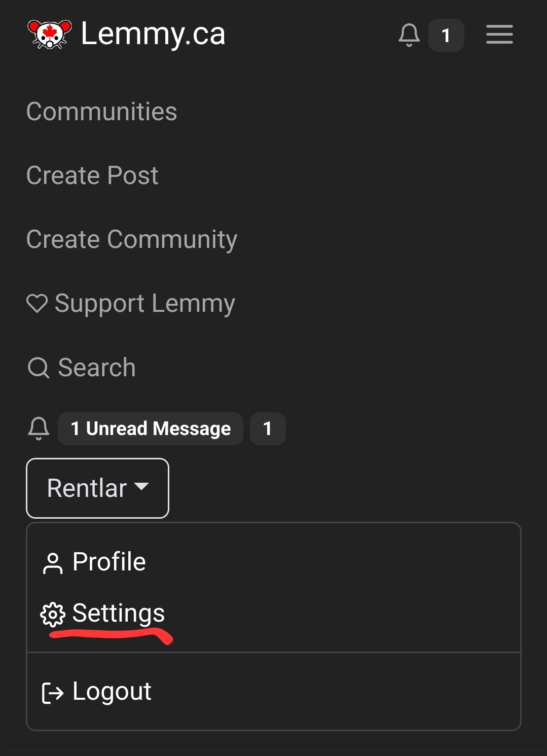Screen dimensions: 547x756
Task: Click the Lemmy.ca mouse logo icon
Action: (49, 34)
